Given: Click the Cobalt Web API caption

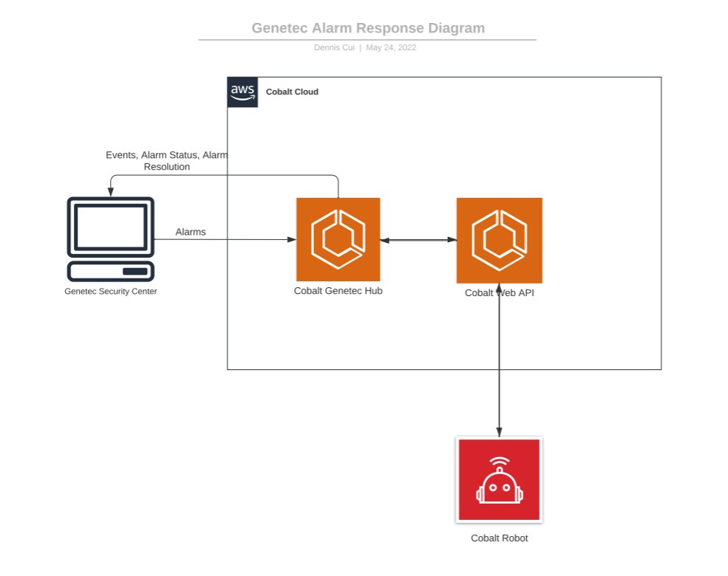Looking at the screenshot, I should pos(499,293).
